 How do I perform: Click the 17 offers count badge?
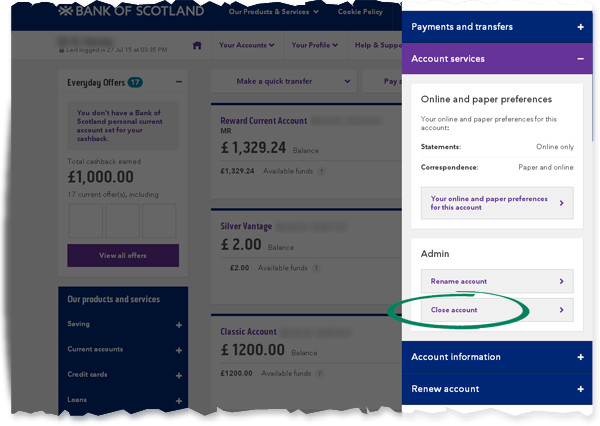[x=135, y=82]
